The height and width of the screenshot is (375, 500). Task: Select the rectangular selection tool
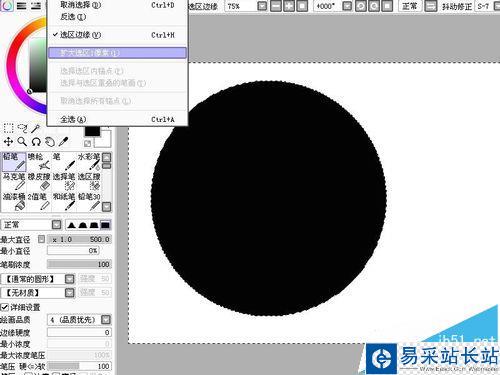8,128
